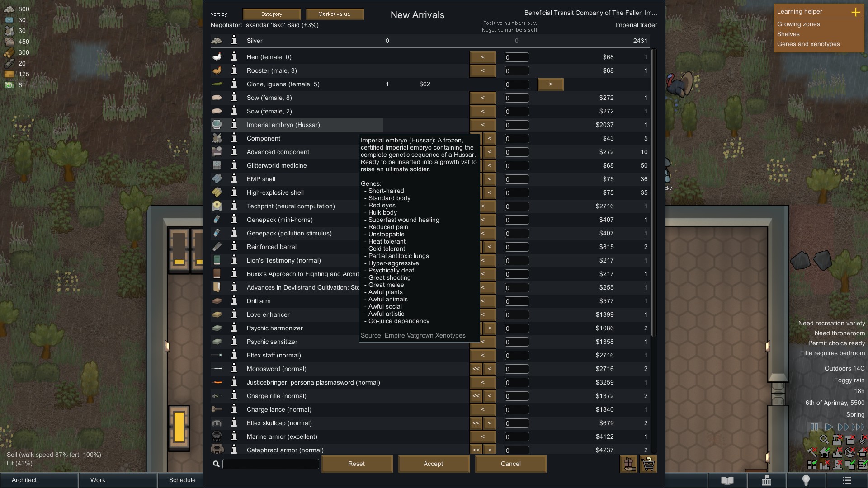868x488 pixels.
Task: Open info for Hen (female, 0)
Action: tap(234, 56)
